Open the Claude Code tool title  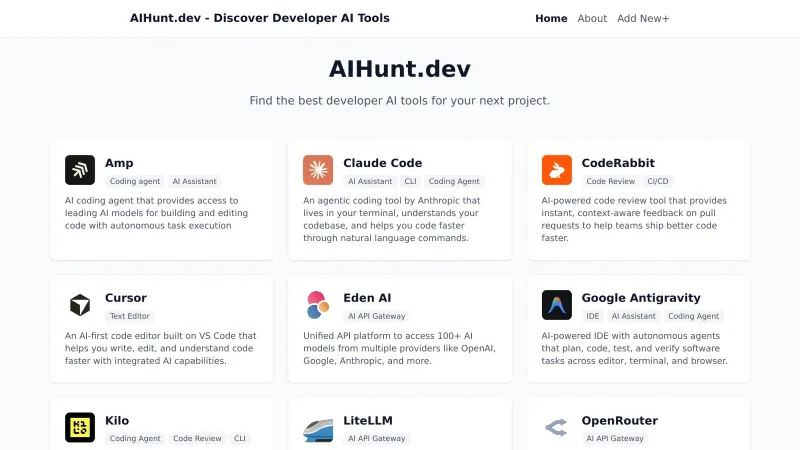click(382, 163)
